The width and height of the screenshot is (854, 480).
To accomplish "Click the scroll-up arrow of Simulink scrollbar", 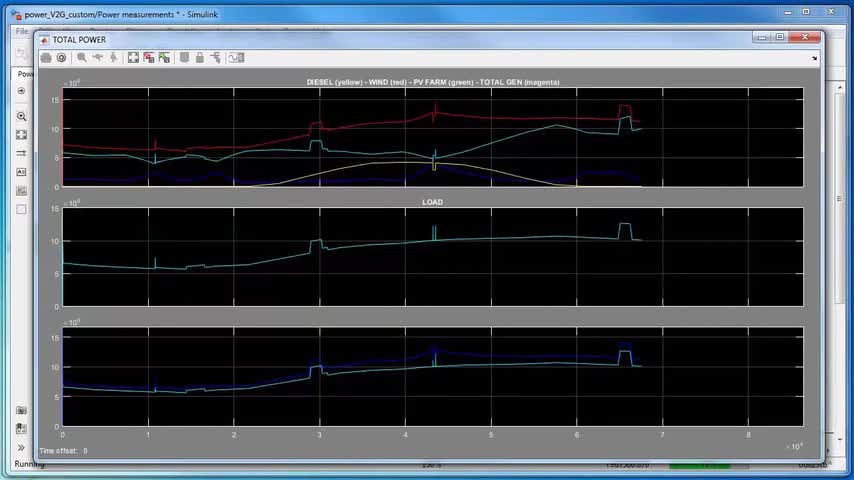I will pos(839,87).
